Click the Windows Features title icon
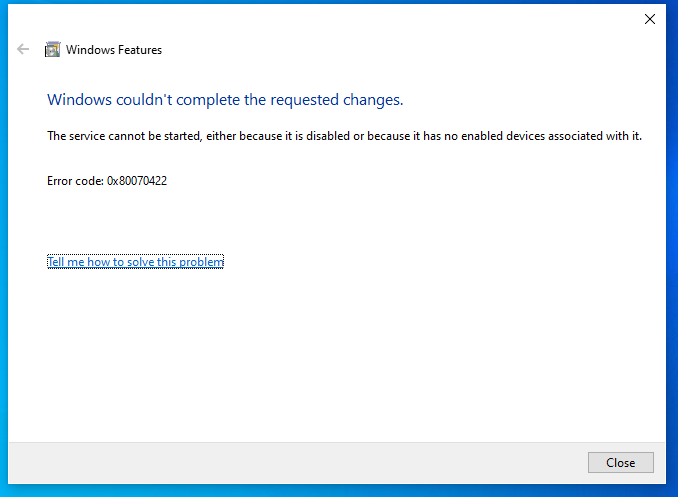Viewport: 678px width, 497px height. point(52,50)
